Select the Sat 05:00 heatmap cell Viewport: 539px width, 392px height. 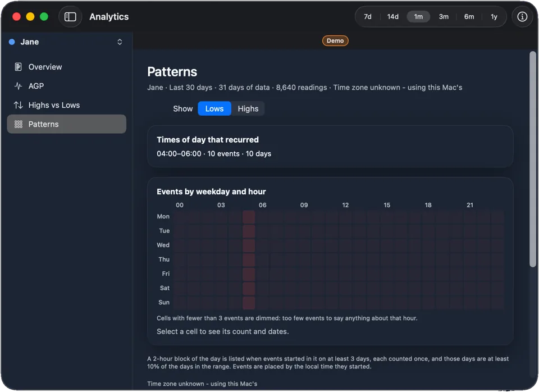click(249, 289)
